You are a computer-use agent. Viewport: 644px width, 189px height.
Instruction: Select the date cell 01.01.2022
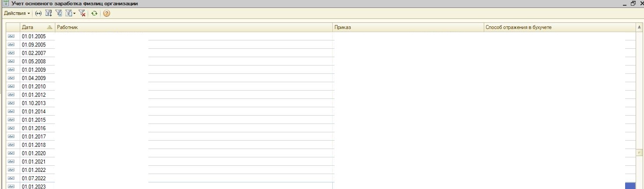(37, 170)
